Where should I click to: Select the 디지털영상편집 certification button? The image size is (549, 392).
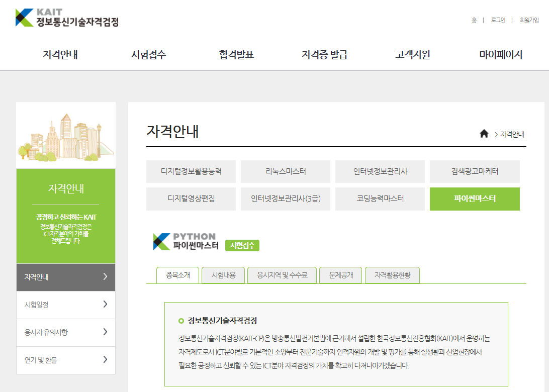tap(191, 199)
